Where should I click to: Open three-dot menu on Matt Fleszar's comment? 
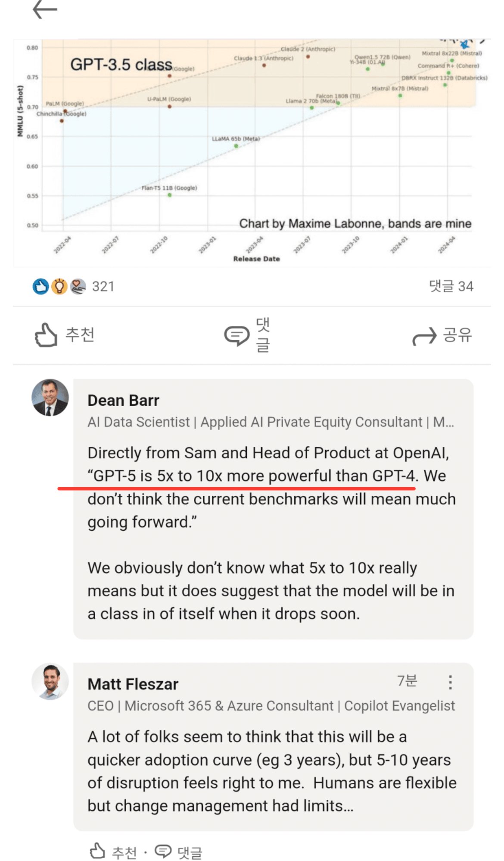click(450, 682)
